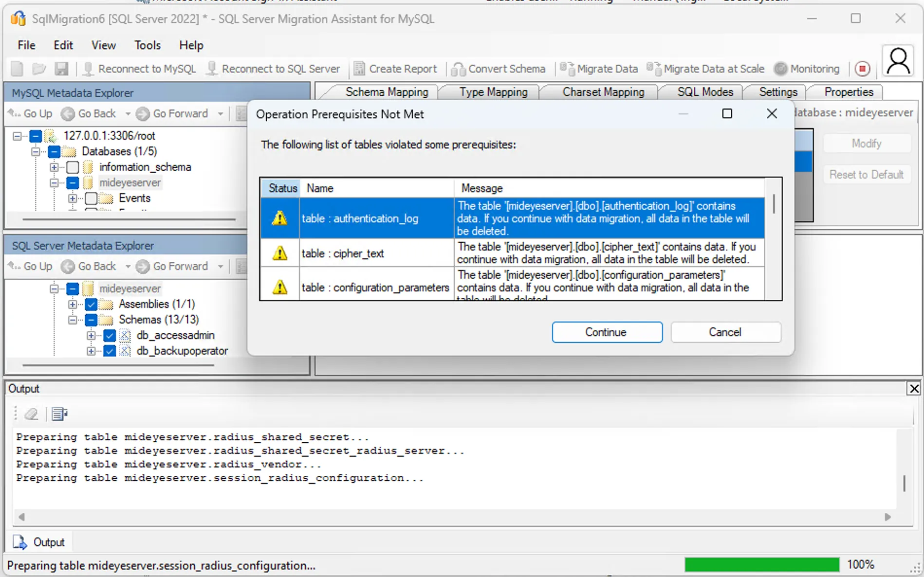Expand the db_backupoperator node
The width and height of the screenshot is (924, 577).
point(91,351)
